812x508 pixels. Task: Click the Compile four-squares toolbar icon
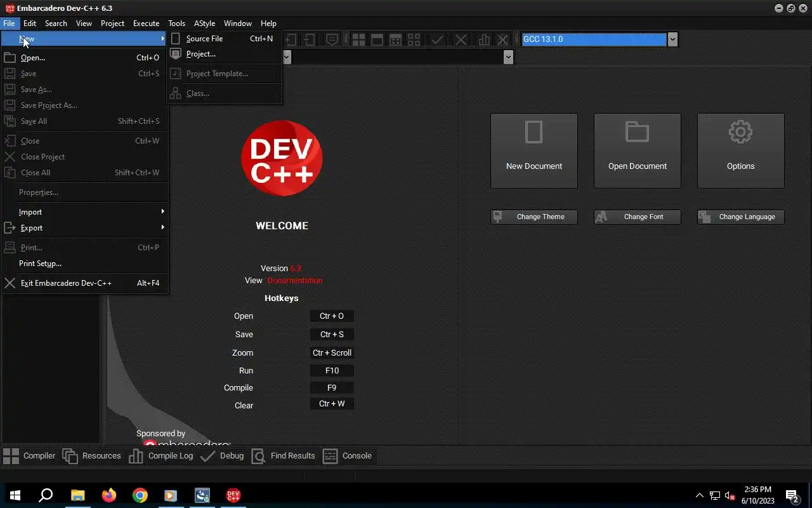tap(358, 39)
